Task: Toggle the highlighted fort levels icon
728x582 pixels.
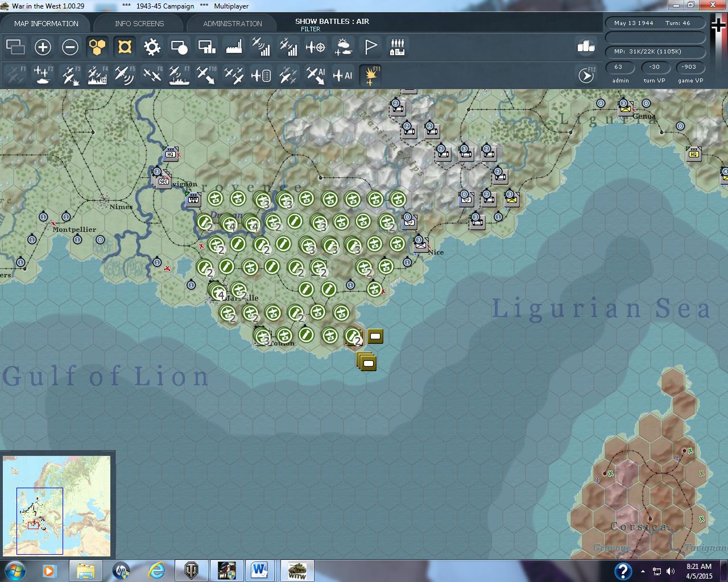Action: point(125,47)
